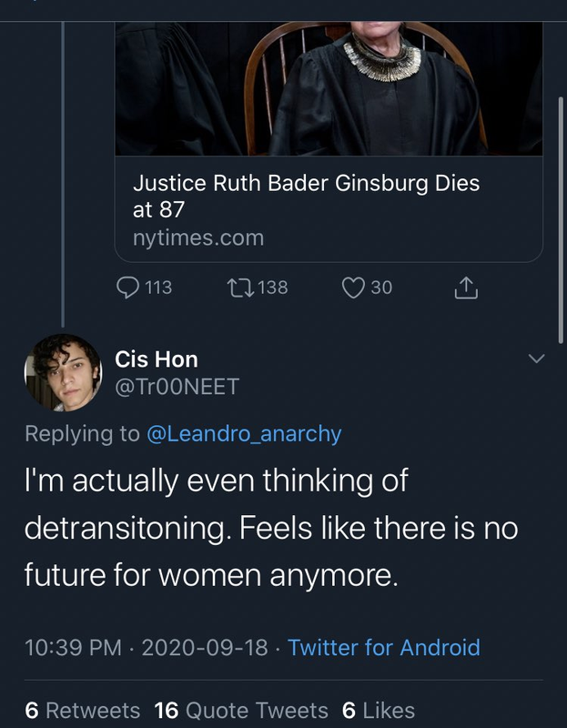Tap the retweet icon with 138
567x728 pixels.
(x=240, y=288)
